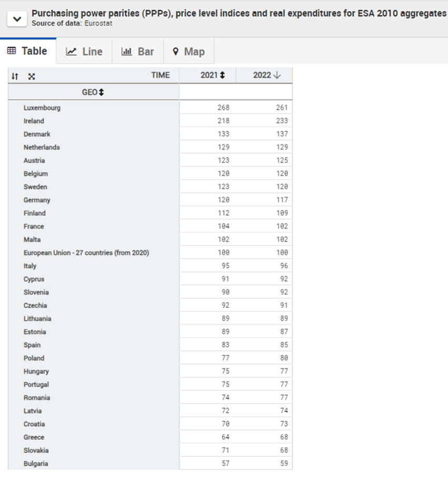Click the European Union - 27 countries row

86,253
